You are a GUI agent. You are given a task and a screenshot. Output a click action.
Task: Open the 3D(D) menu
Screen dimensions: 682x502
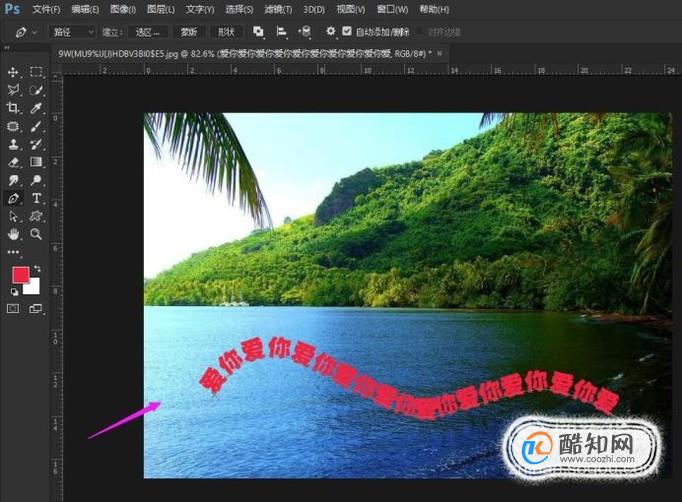pos(314,9)
